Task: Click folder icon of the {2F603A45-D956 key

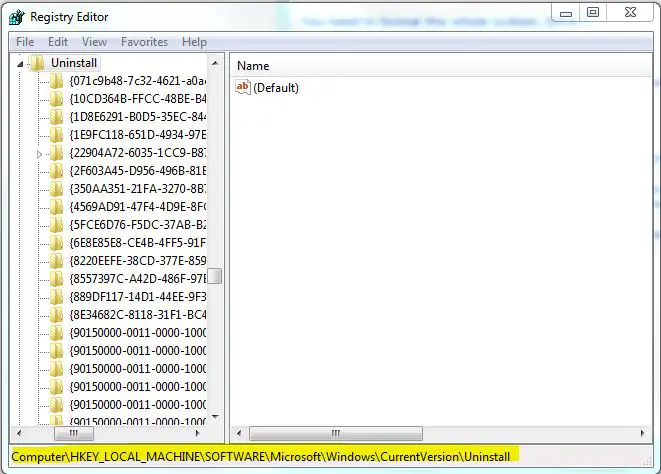Action: tap(56, 171)
